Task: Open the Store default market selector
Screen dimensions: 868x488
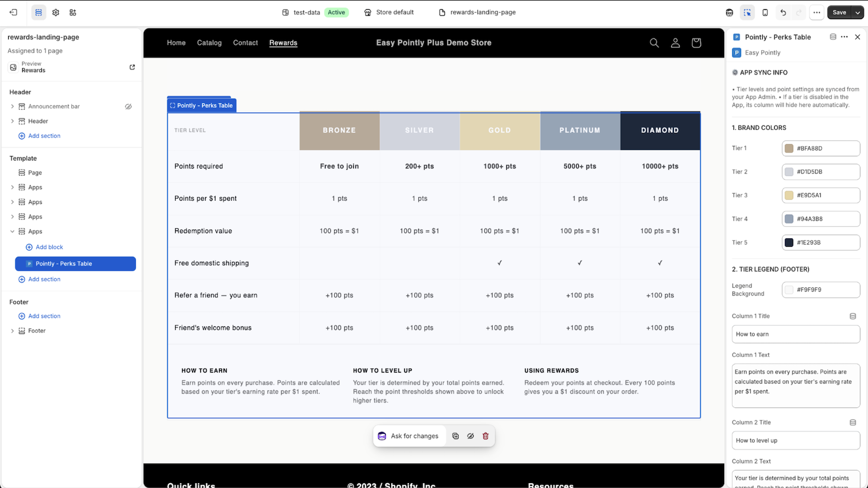Action: coord(389,12)
